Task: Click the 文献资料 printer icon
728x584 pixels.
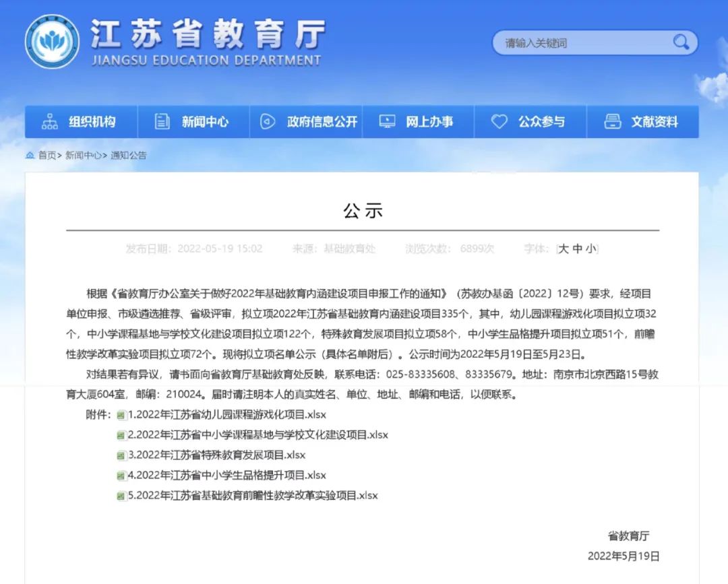Action: (612, 121)
